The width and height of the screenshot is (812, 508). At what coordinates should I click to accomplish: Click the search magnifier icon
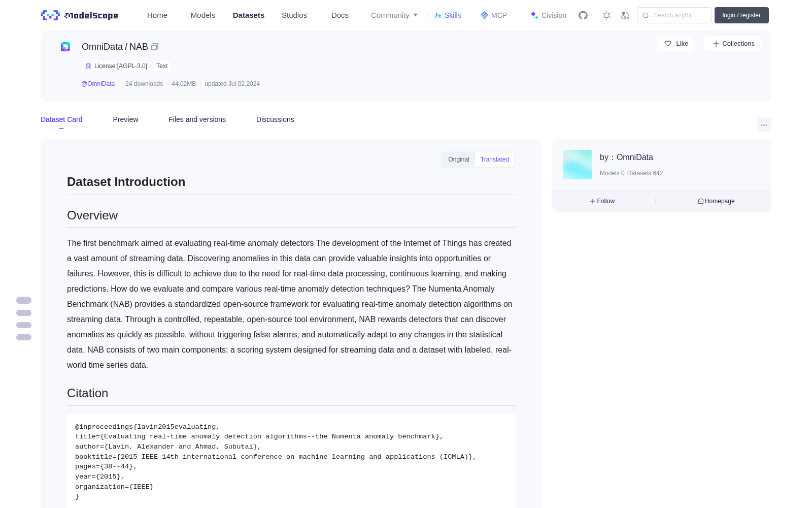pos(646,15)
